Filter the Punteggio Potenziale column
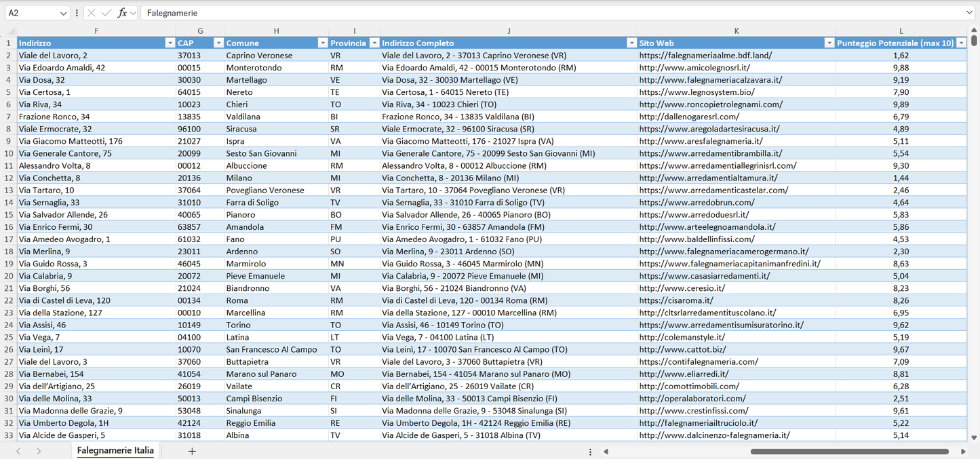 [960, 43]
